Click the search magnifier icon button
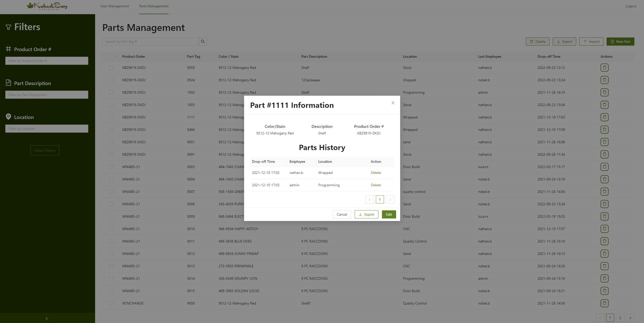This screenshot has height=323, width=644. [203, 42]
